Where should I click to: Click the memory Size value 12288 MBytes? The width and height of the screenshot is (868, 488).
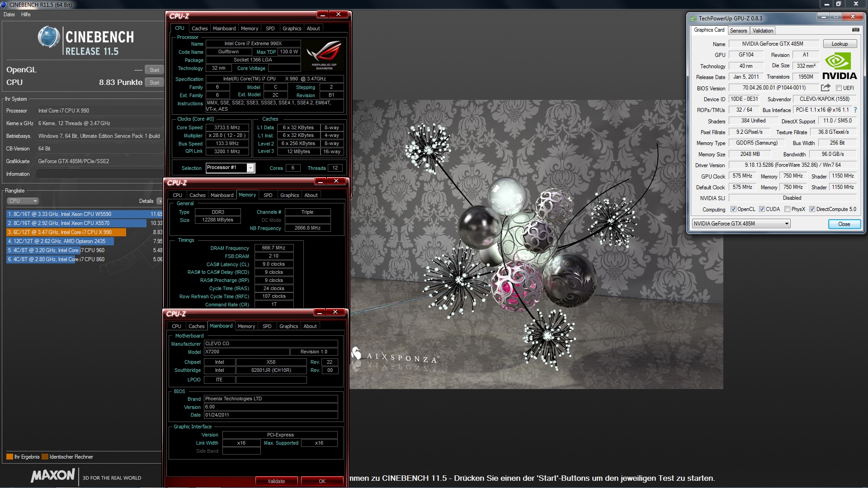pos(218,220)
